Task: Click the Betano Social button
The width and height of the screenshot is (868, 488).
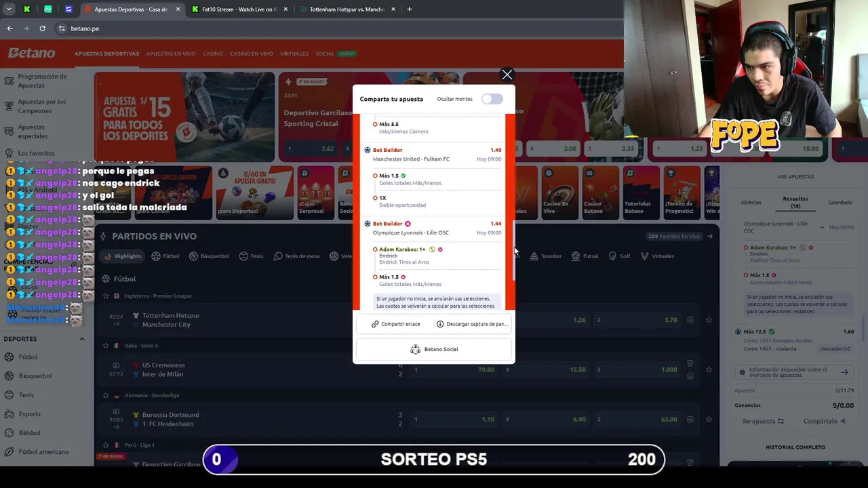Action: (434, 349)
